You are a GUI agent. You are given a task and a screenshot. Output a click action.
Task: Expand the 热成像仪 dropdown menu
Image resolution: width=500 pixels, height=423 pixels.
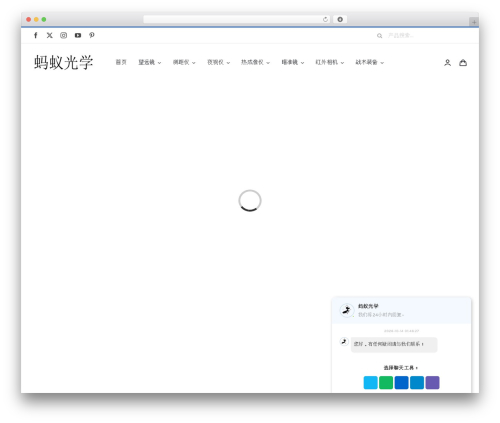click(x=255, y=62)
